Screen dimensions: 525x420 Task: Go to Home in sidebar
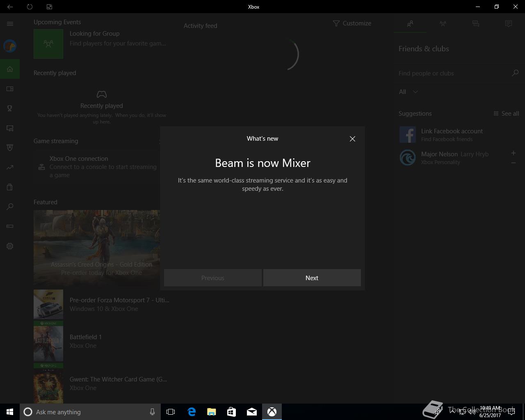[10, 69]
